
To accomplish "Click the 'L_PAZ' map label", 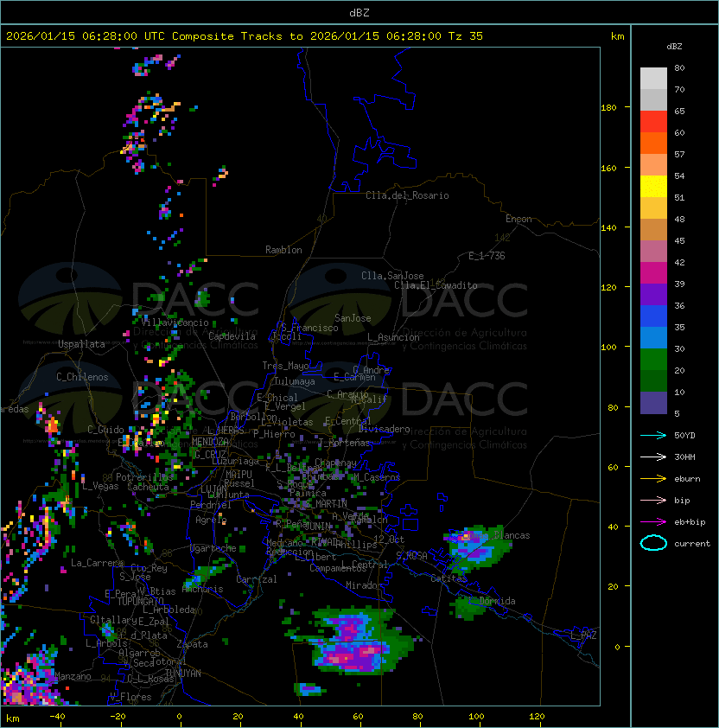I will coord(583,635).
